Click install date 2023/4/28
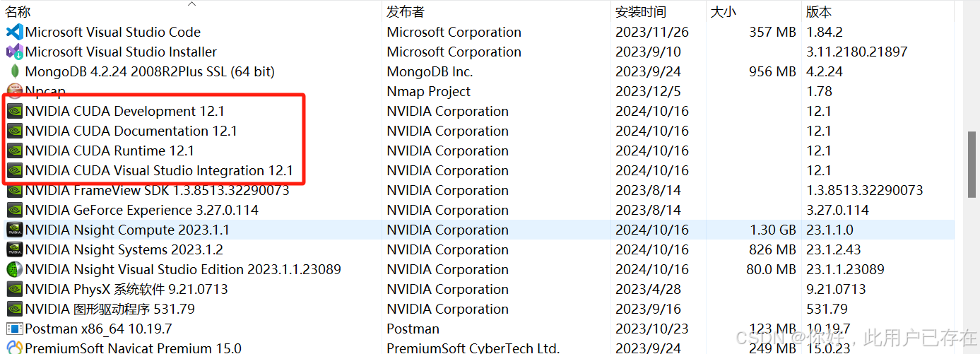This screenshot has height=354, width=980. tap(648, 289)
